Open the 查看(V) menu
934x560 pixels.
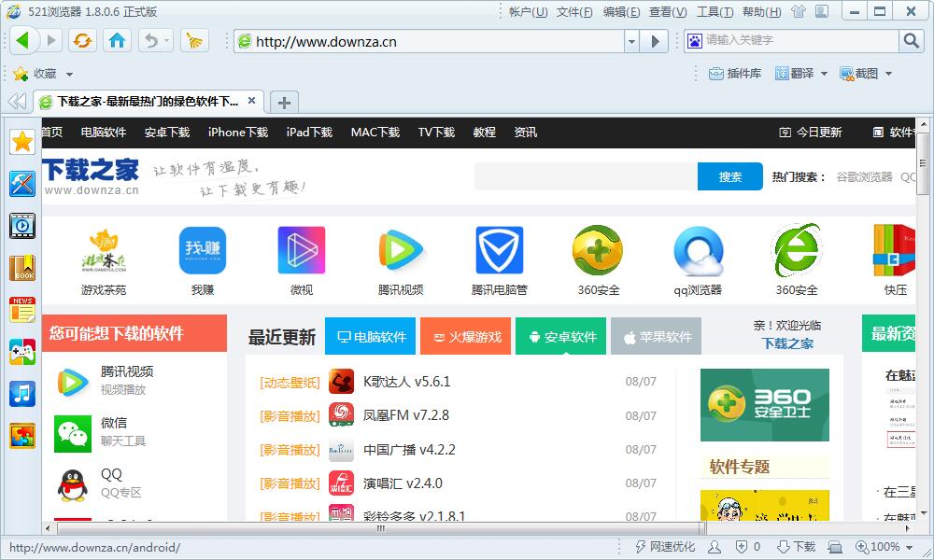click(x=668, y=12)
